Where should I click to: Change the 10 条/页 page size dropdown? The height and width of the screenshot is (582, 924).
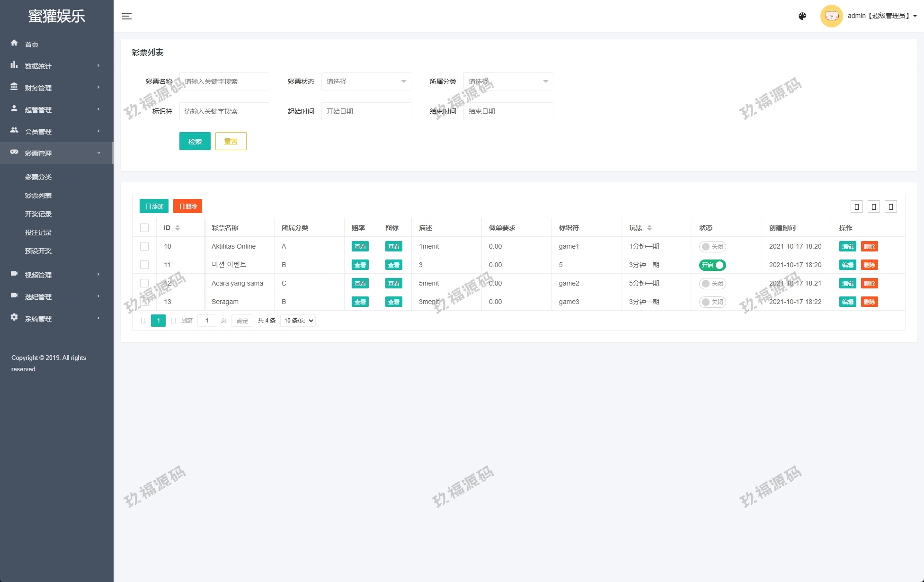[x=298, y=321]
